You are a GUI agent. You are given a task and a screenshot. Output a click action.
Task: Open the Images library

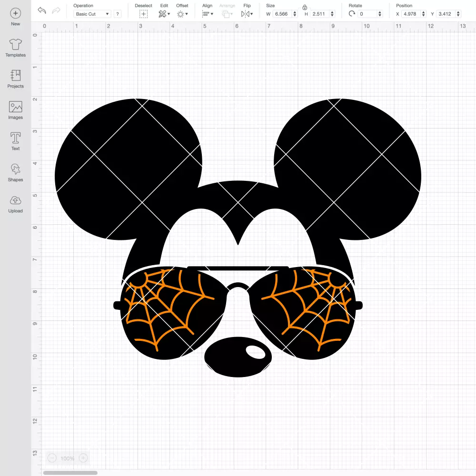tap(16, 110)
